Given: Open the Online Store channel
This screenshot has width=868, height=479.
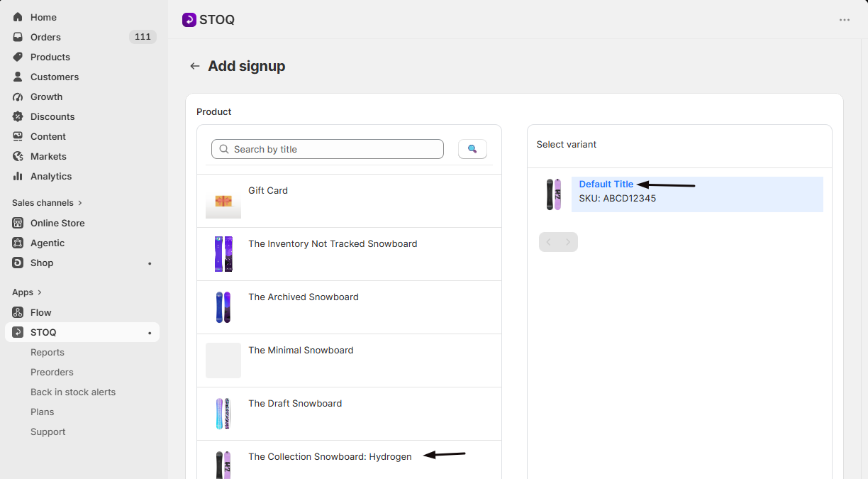Looking at the screenshot, I should coord(57,223).
